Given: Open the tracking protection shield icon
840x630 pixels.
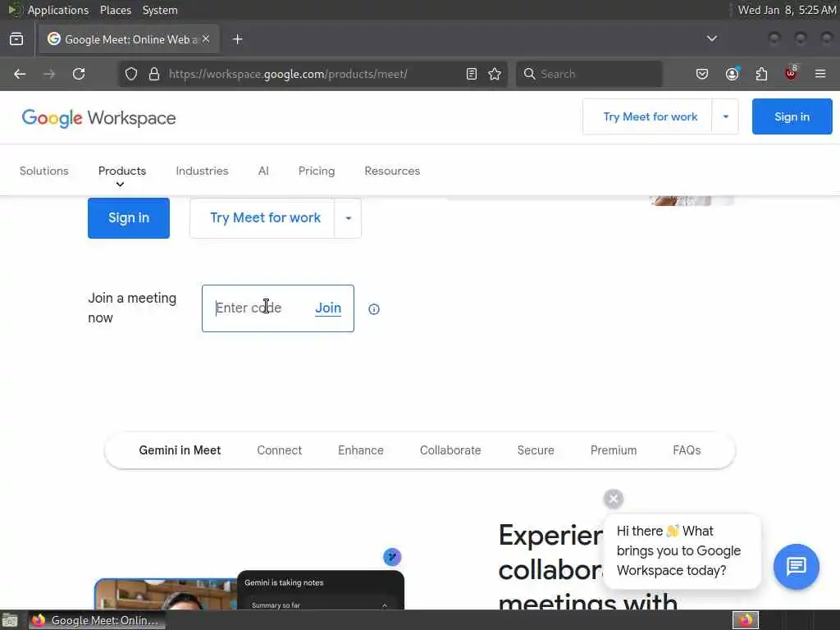Looking at the screenshot, I should 131,74.
